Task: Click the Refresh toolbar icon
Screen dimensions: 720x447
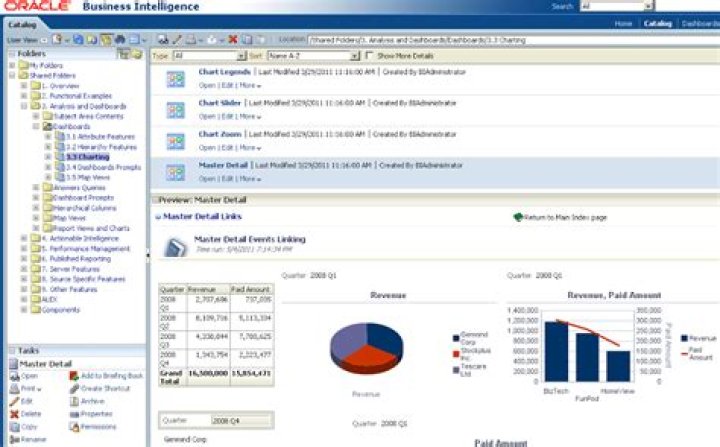Action: point(79,40)
